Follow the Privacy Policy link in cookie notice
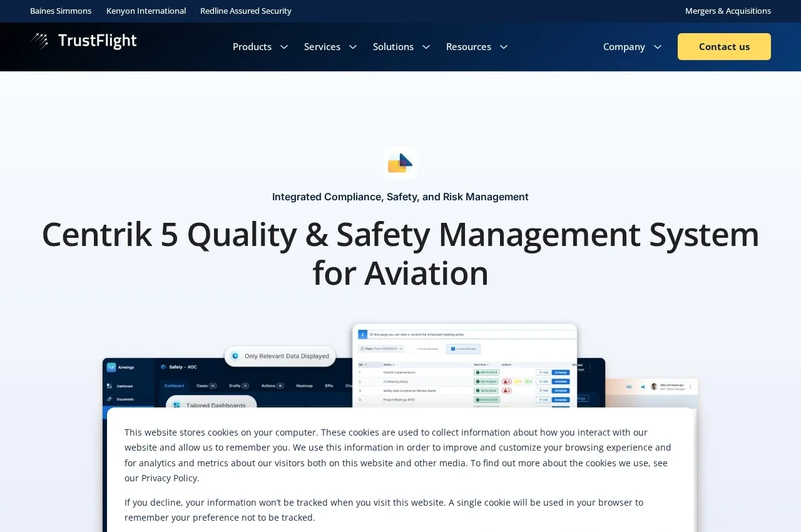 click(x=169, y=478)
